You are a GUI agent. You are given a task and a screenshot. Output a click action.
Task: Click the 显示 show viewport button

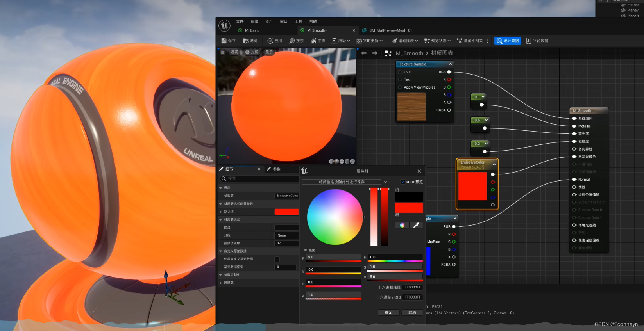pyautogui.click(x=269, y=52)
